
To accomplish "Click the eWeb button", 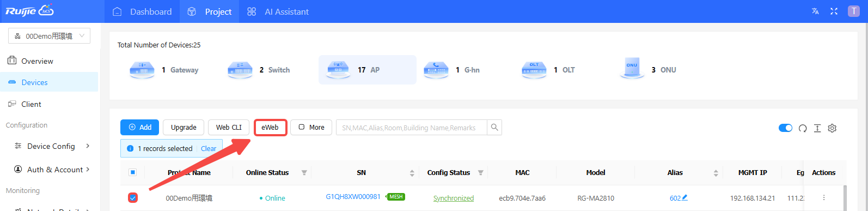I will (x=270, y=127).
